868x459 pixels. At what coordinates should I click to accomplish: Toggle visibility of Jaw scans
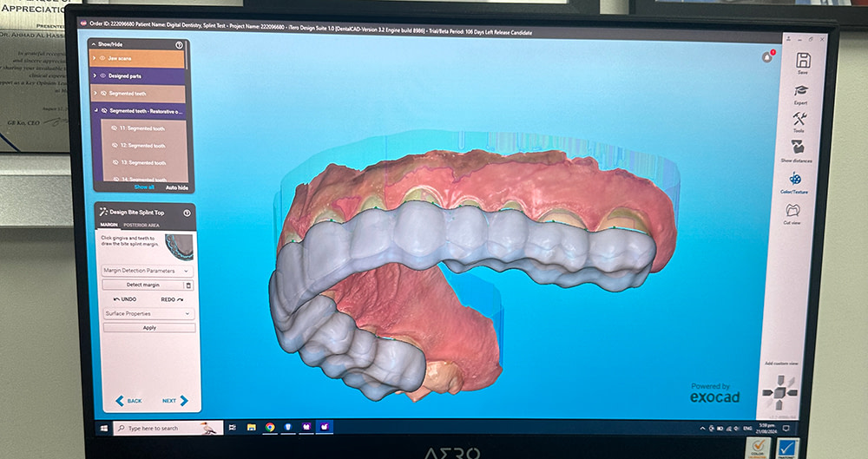pos(102,58)
